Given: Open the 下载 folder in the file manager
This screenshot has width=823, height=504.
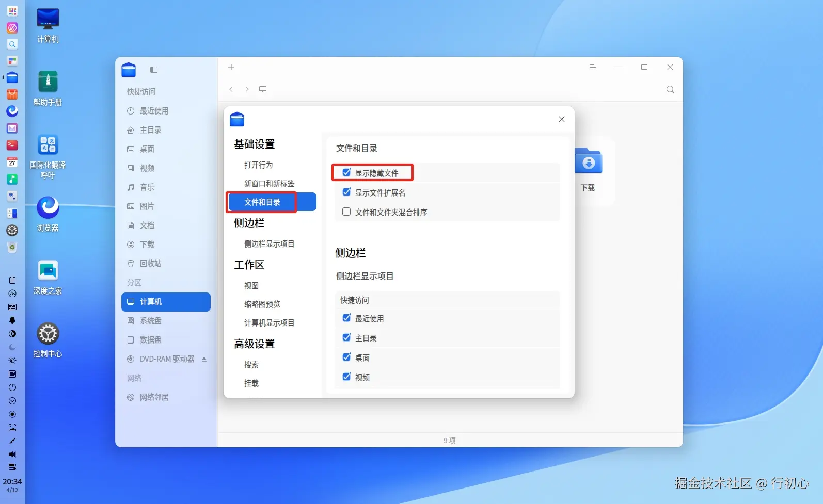Looking at the screenshot, I should (588, 171).
